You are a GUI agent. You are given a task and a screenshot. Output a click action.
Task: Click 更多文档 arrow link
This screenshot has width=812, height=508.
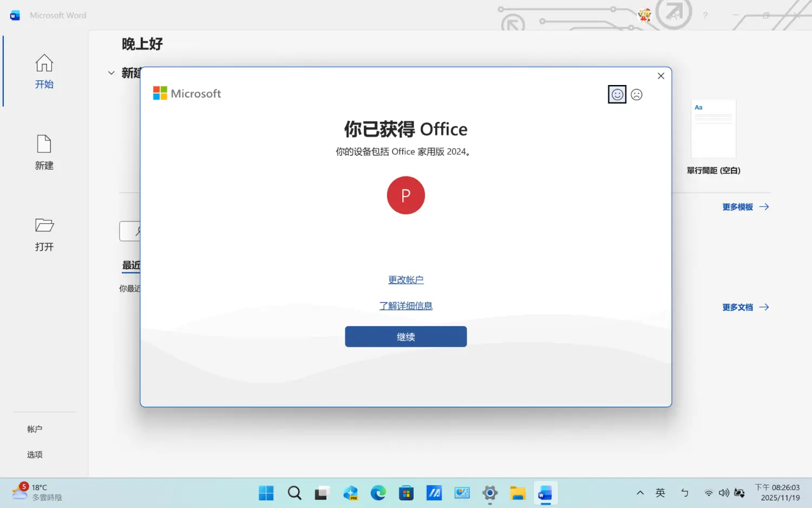coord(745,307)
